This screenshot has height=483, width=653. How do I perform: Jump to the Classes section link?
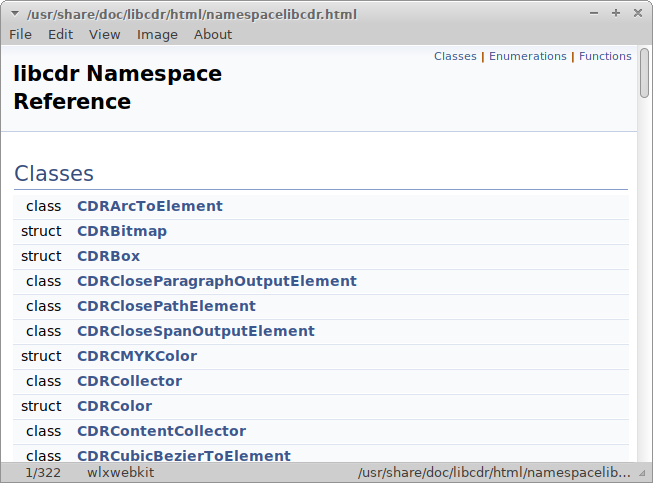tap(455, 56)
